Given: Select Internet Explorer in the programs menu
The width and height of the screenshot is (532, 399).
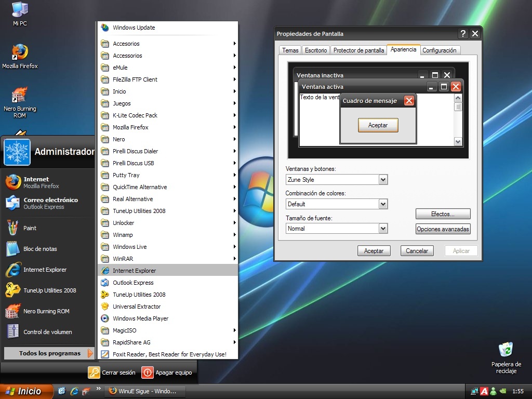Looking at the screenshot, I should tap(168, 270).
